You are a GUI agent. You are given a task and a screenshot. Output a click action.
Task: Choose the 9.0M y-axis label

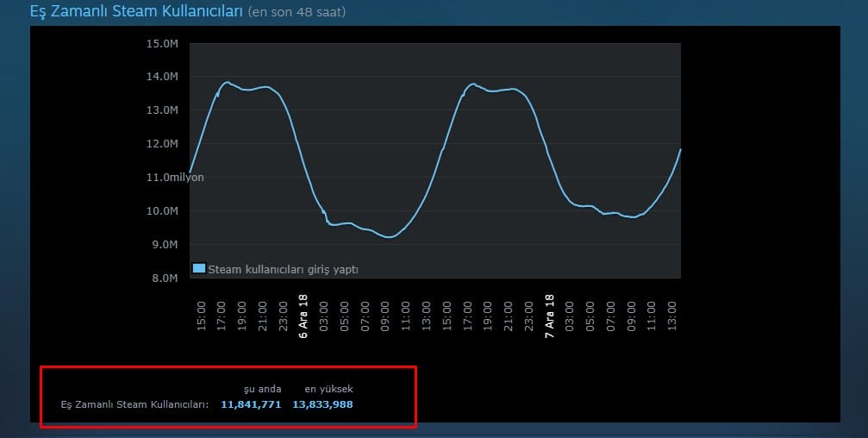click(x=164, y=245)
